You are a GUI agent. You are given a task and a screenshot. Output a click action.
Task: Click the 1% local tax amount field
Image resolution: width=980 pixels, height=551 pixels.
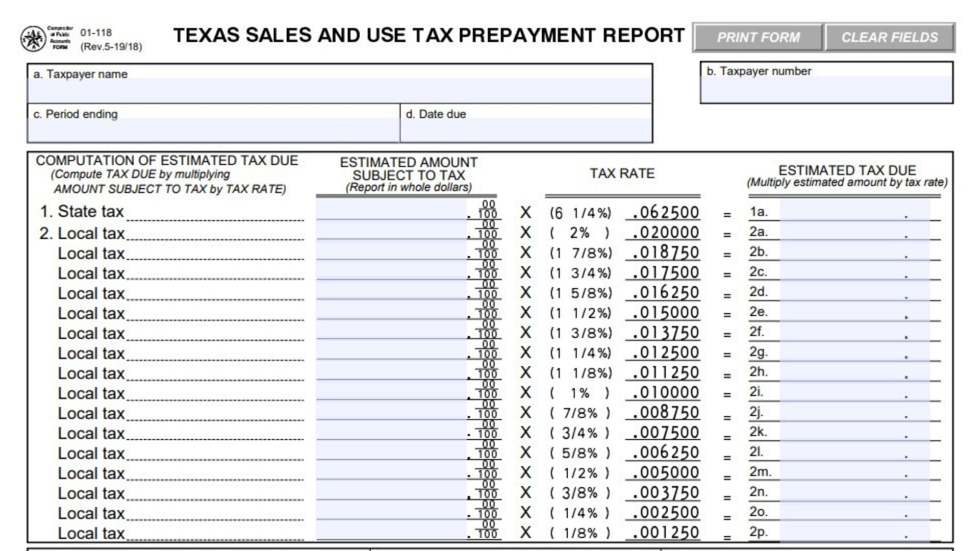pyautogui.click(x=391, y=390)
